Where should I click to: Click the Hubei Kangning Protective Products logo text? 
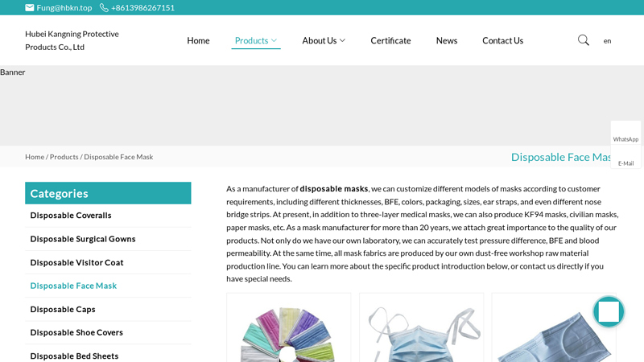coord(72,40)
